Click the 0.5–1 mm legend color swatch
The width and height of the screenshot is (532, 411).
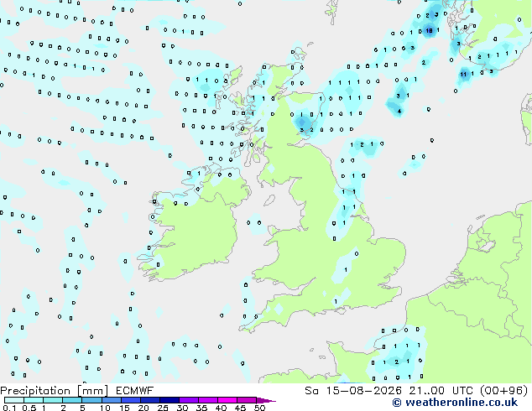point(34,400)
